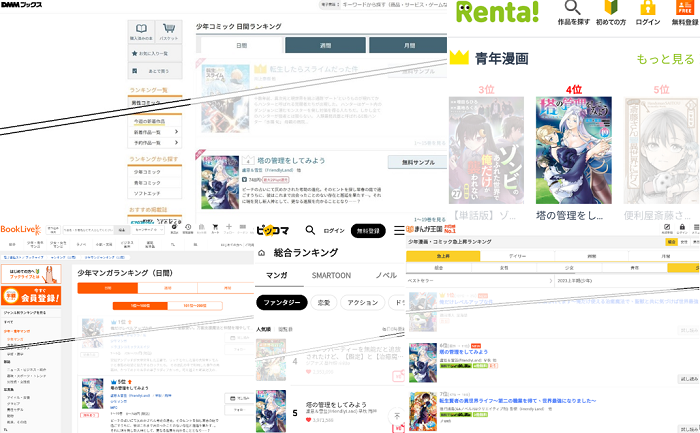Click the Renta! logo
The height and width of the screenshot is (433, 700).
pos(497,11)
